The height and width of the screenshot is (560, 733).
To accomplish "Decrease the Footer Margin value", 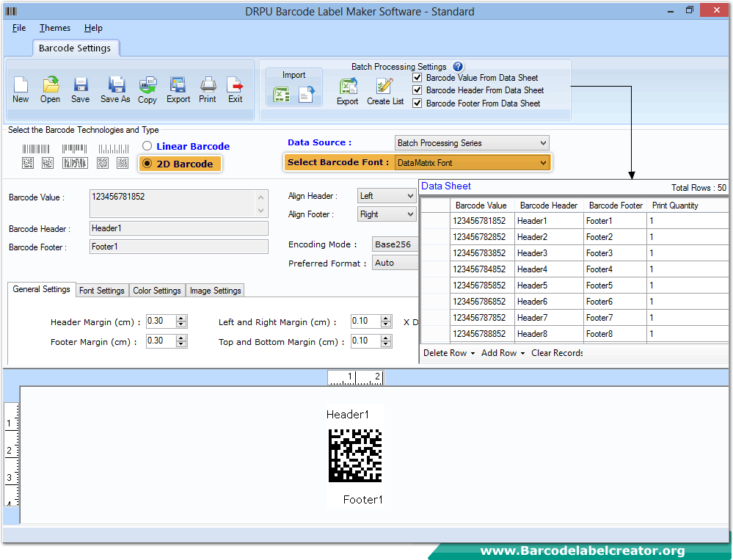I will (181, 344).
